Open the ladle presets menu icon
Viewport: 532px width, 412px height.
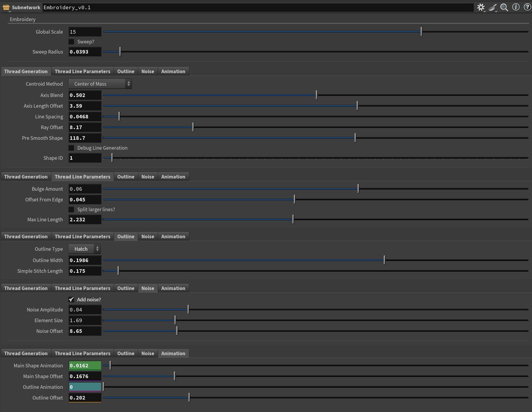(493, 8)
